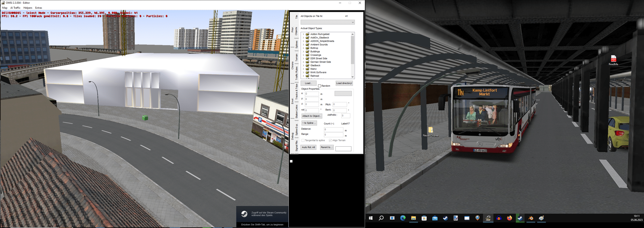The image size is (644, 228).
Task: Click the Windows Start button
Action: [371, 218]
